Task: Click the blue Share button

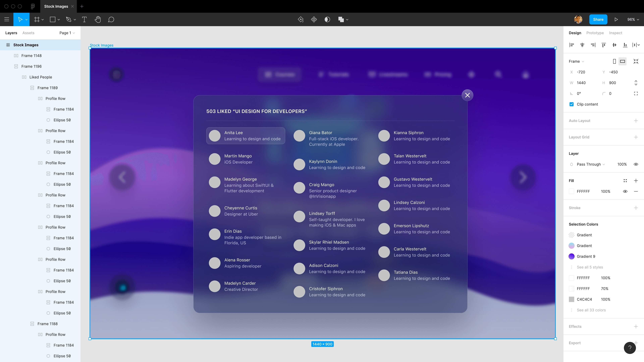Action: tap(598, 19)
